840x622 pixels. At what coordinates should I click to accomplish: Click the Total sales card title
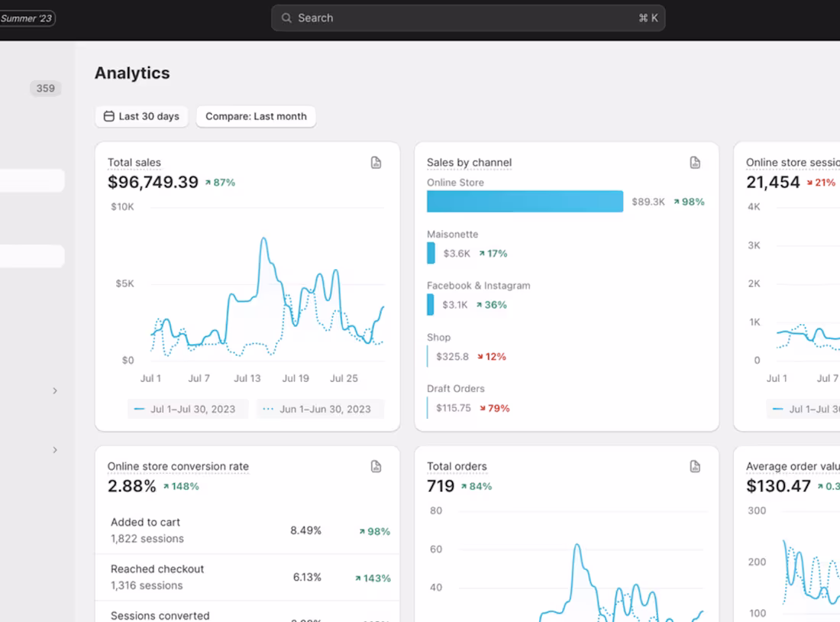[x=134, y=163]
